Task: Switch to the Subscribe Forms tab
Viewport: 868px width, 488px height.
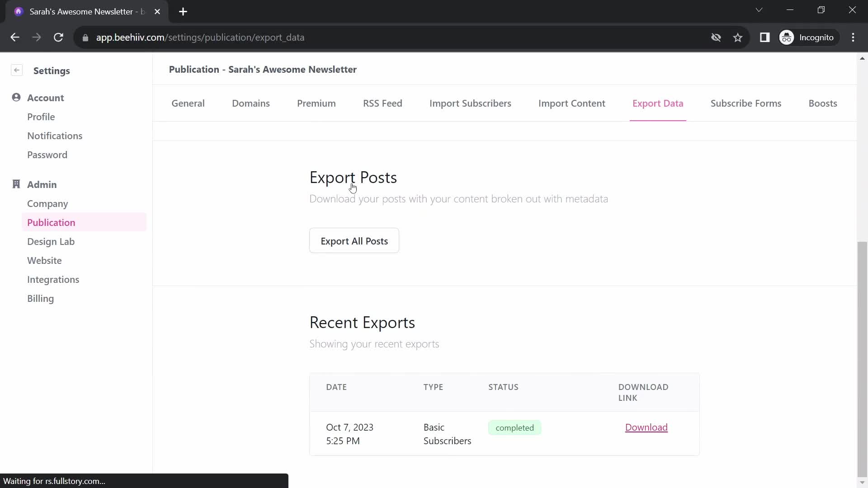Action: click(x=746, y=103)
